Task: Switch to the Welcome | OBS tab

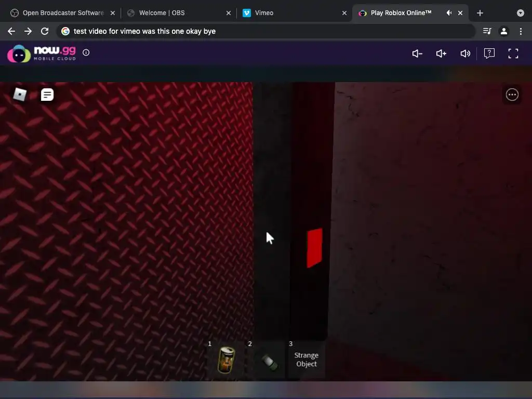Action: (179, 13)
